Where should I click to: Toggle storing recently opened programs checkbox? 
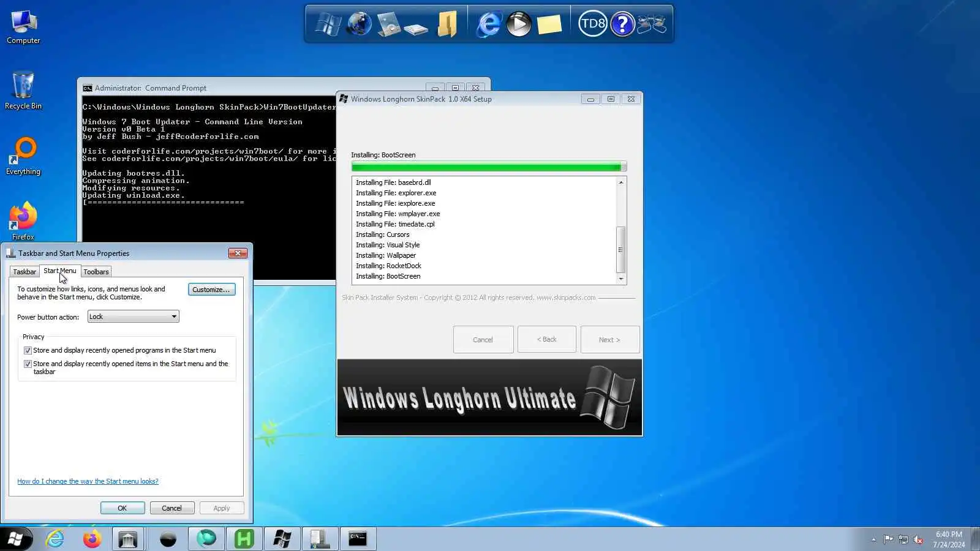(x=28, y=351)
